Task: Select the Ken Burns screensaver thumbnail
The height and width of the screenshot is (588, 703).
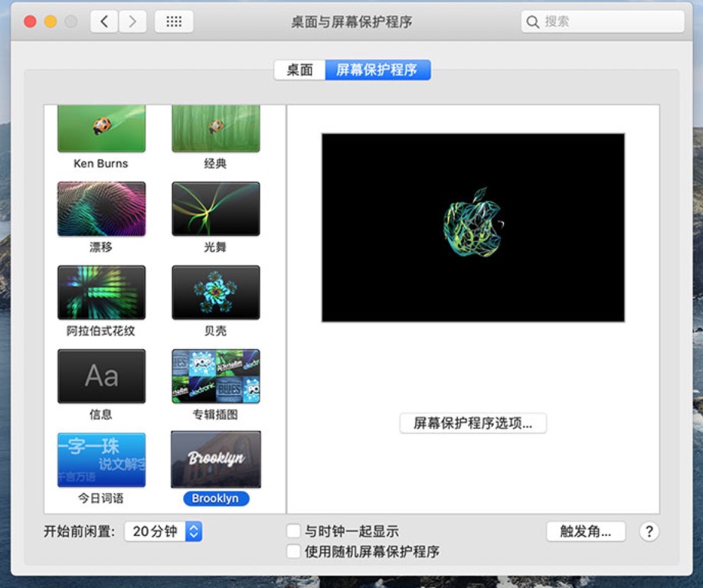Action: [101, 129]
